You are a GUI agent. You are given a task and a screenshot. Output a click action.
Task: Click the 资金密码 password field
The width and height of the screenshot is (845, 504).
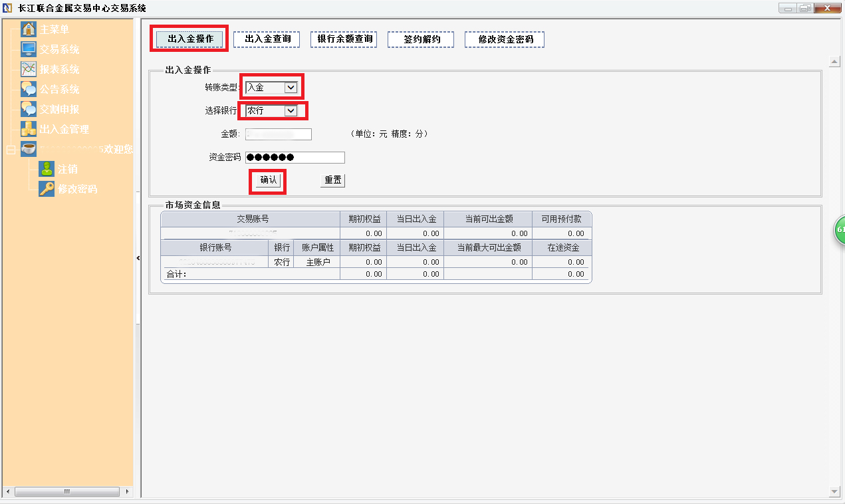(295, 158)
